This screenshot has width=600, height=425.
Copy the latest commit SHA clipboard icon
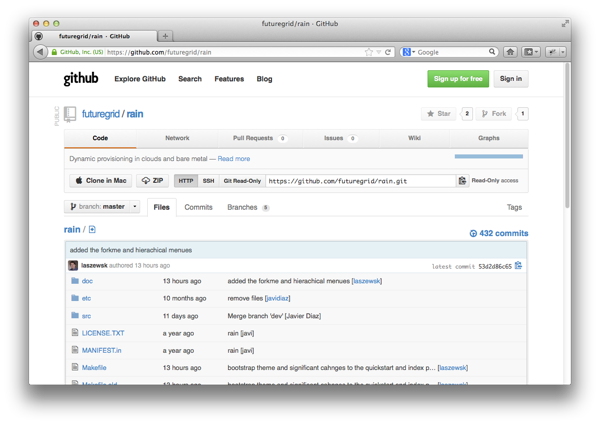518,265
